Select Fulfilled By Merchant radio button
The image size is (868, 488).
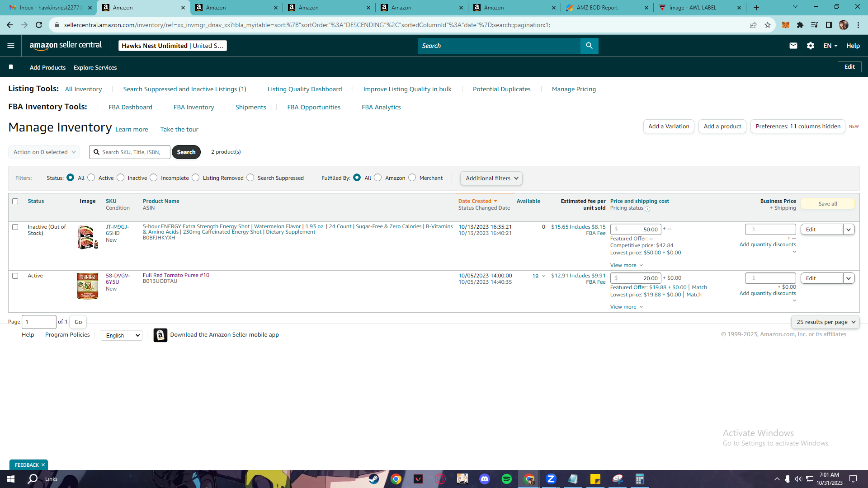point(412,178)
